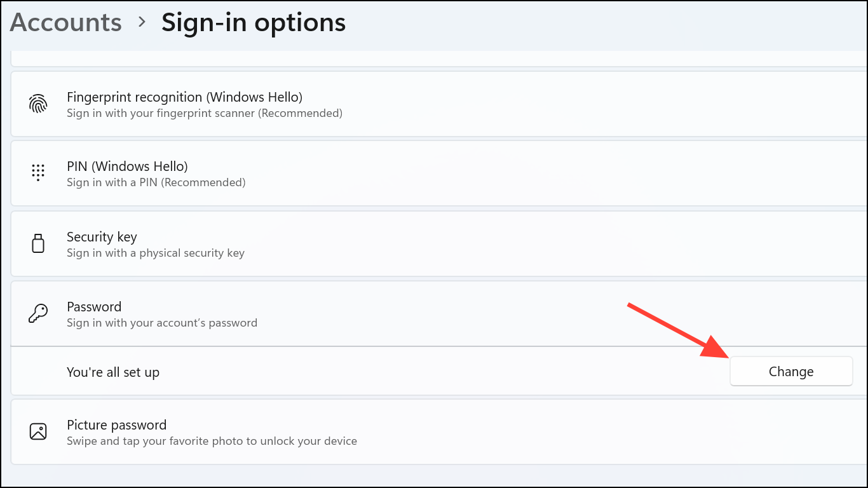
Task: Expand the Security key option
Action: point(439,244)
